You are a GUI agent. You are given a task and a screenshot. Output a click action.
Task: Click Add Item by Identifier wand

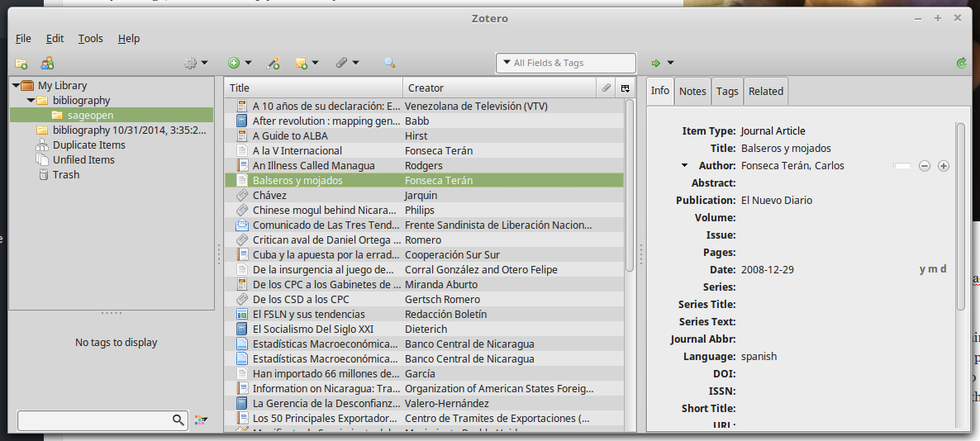tap(273, 63)
